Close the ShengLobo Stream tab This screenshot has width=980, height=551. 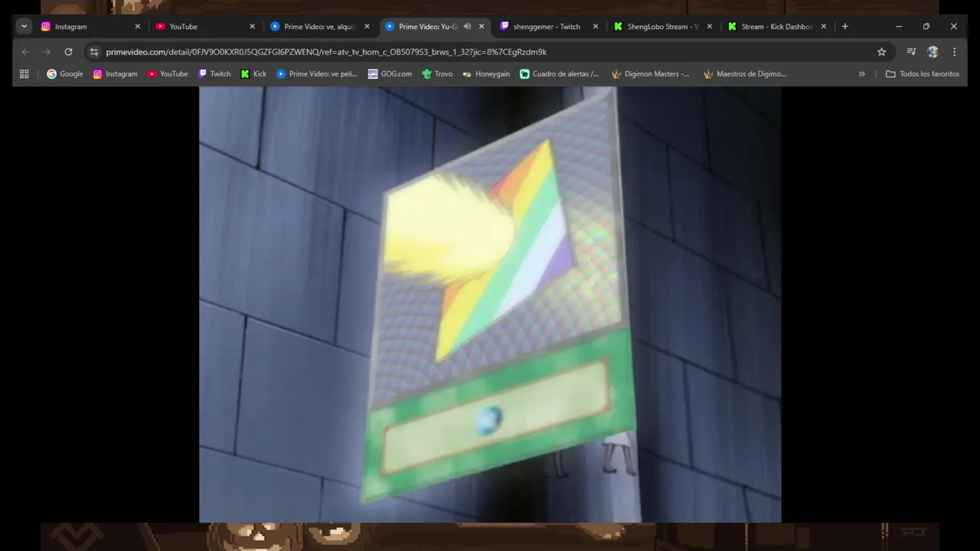710,26
